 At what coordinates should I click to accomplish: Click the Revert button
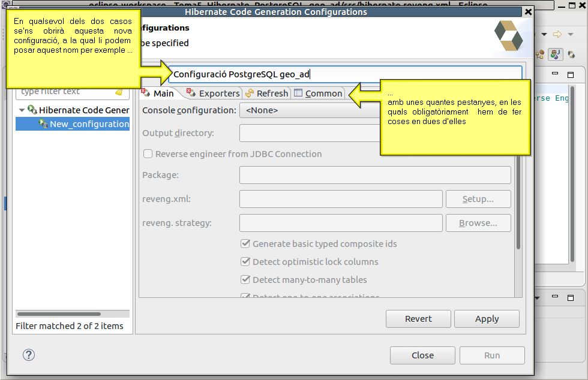tap(418, 319)
